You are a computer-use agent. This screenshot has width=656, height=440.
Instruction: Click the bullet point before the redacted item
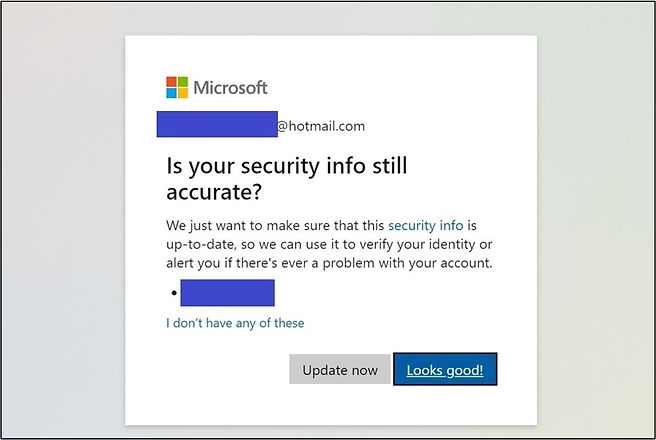[x=174, y=293]
